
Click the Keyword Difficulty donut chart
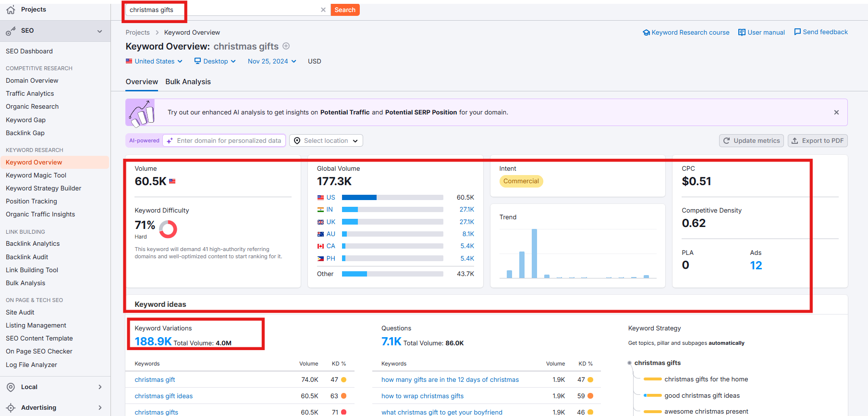(x=168, y=229)
